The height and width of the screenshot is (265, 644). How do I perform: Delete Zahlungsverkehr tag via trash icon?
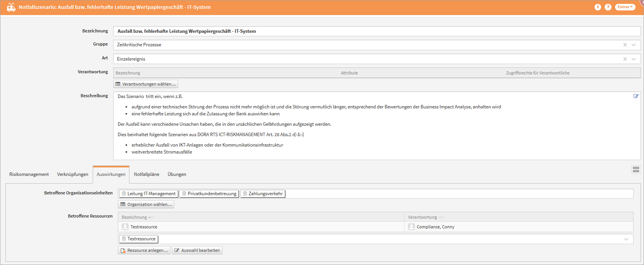[x=245, y=194]
